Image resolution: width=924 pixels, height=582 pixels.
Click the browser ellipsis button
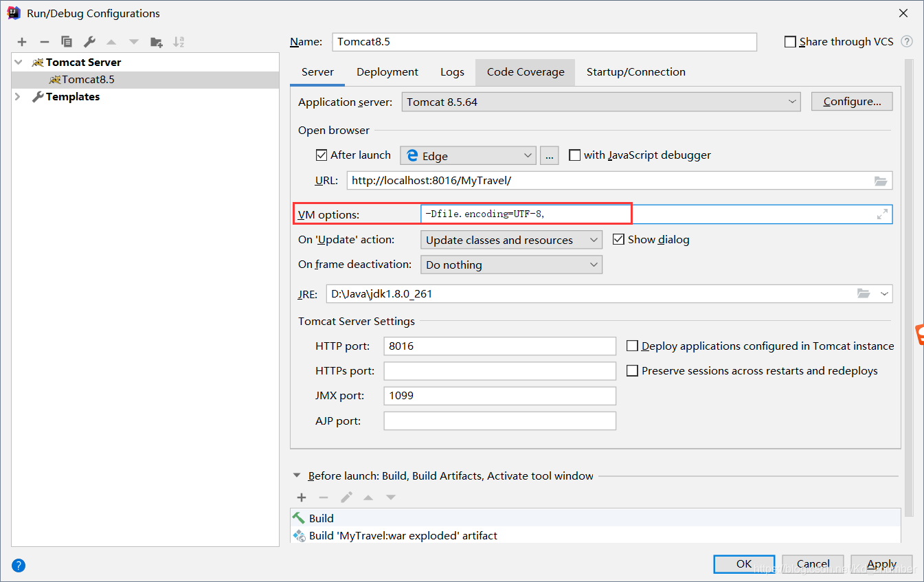pyautogui.click(x=550, y=155)
